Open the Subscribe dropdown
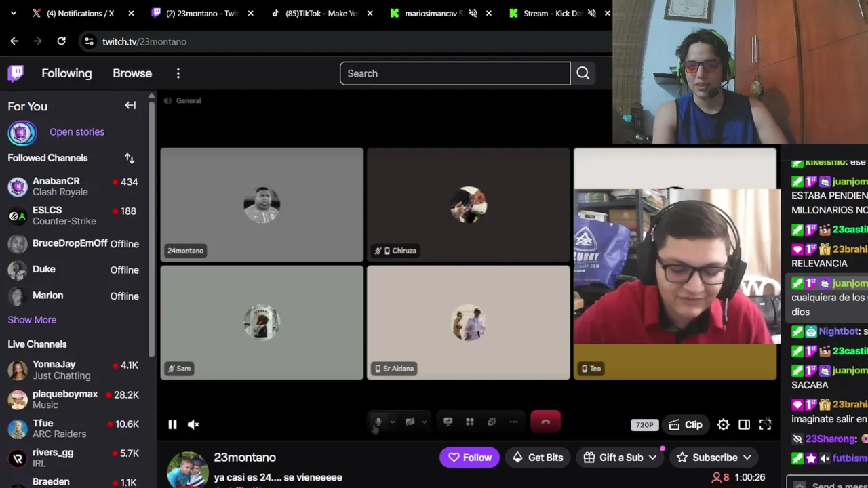 pos(715,457)
